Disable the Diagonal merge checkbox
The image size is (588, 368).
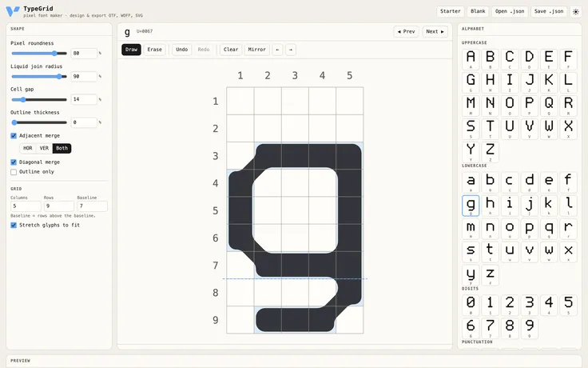(14, 162)
